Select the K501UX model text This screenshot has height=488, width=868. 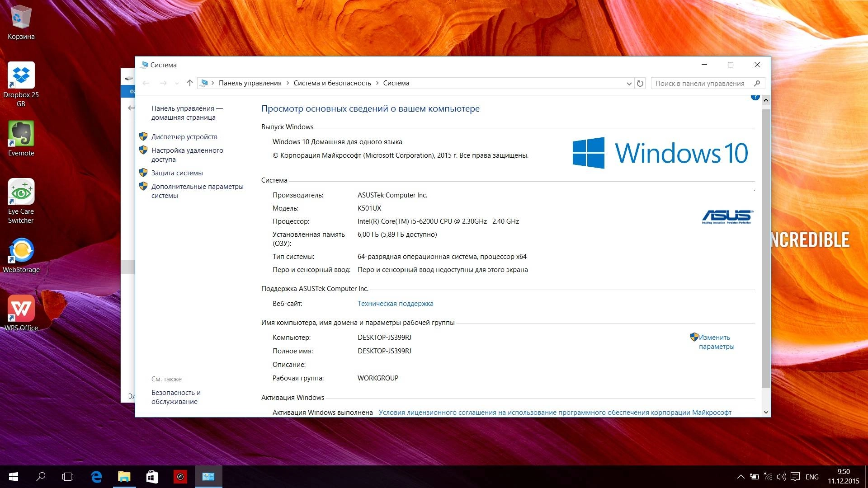pyautogui.click(x=369, y=208)
